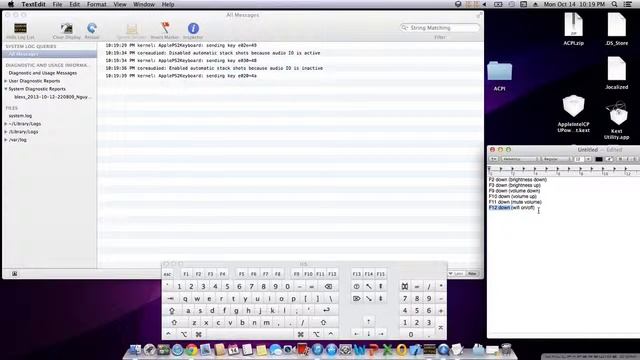The height and width of the screenshot is (360, 640).
Task: Toggle right command key on Keyboard Viewer
Action: pyautogui.click(x=301, y=334)
